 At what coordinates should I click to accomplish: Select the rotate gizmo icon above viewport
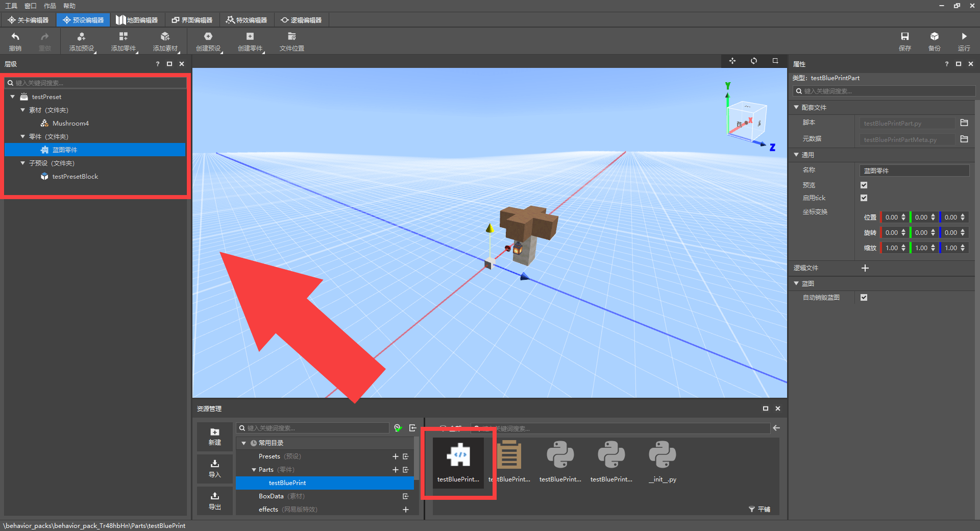click(x=754, y=61)
